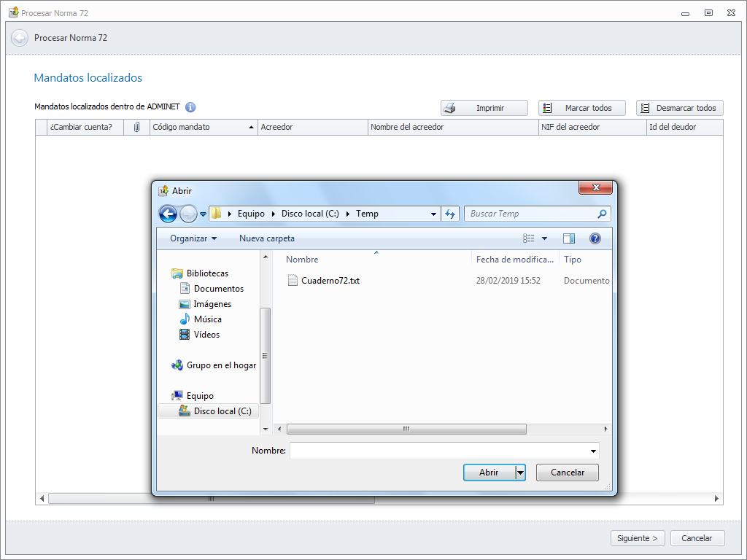This screenshot has width=747, height=560.
Task: Open the view options dropdown arrow
Action: click(x=544, y=238)
